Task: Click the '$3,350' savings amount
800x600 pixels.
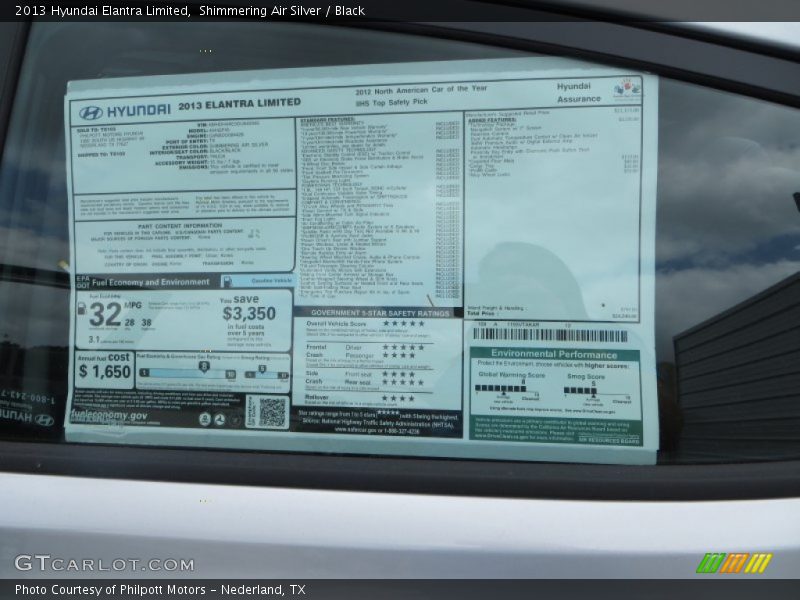Action: pos(249,313)
